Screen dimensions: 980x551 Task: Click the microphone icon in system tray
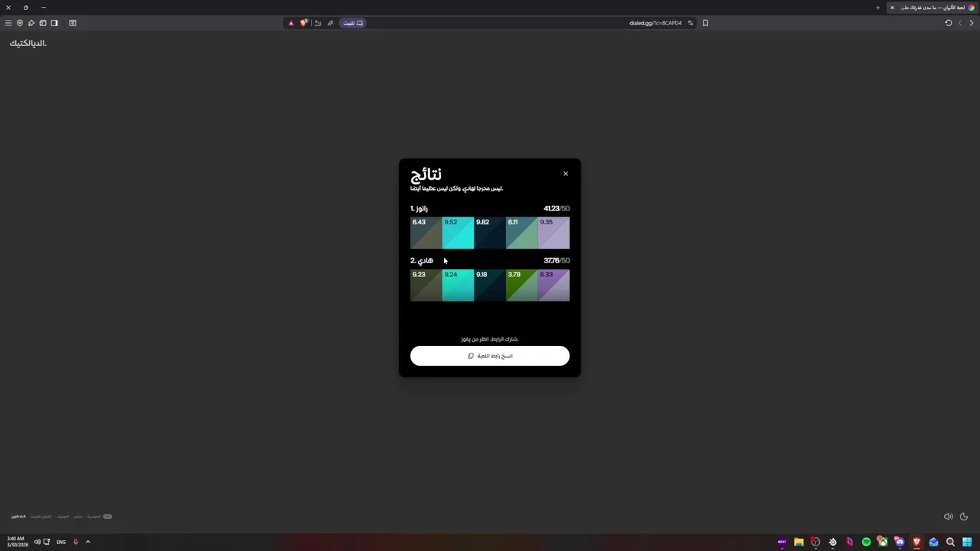76,542
